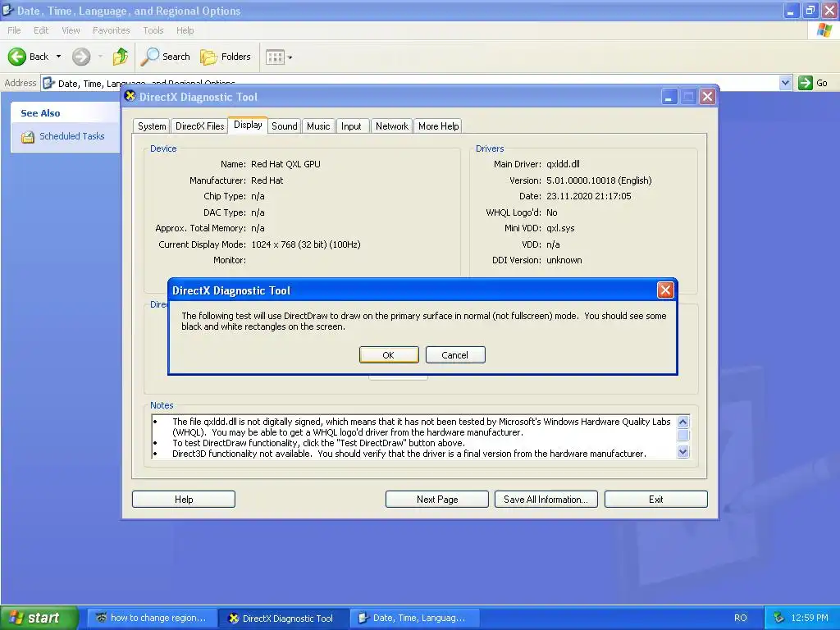Click the Forward arrow icon in Explorer toolbar

[81, 57]
